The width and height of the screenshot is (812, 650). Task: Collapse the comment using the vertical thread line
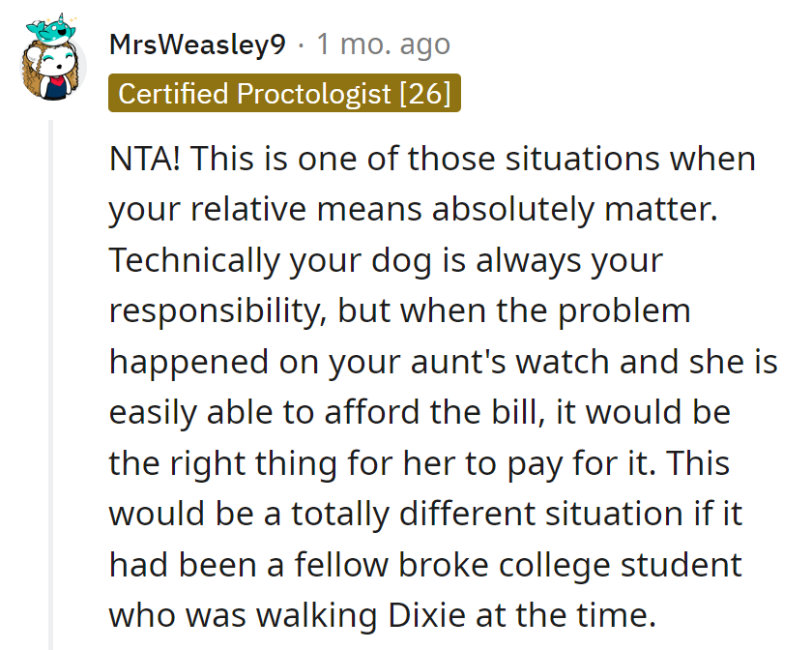pos(51,387)
